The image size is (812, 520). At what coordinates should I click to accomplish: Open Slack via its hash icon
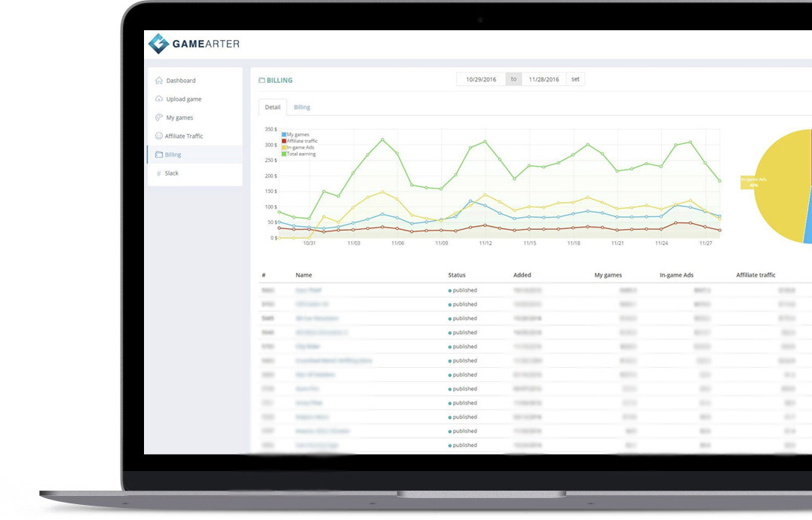click(x=159, y=173)
